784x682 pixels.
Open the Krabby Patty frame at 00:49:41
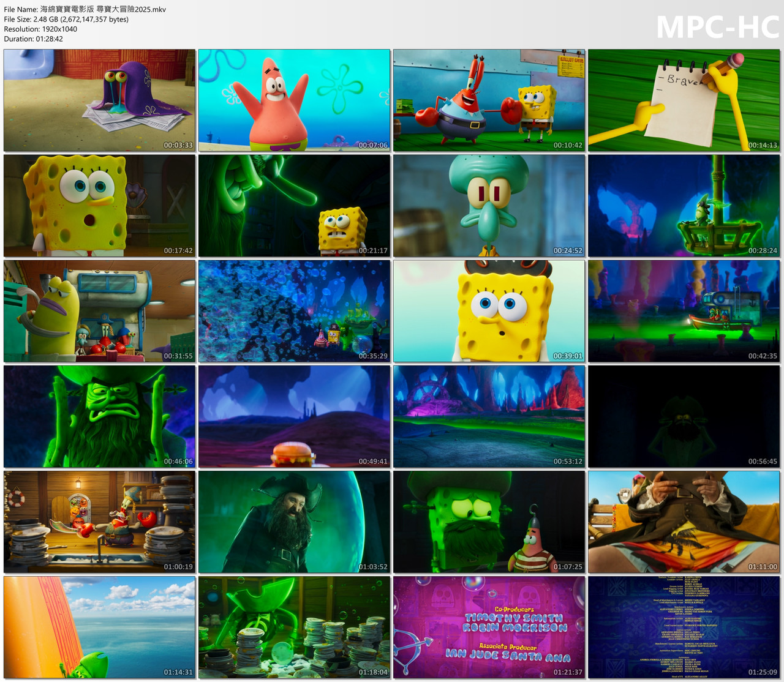294,417
